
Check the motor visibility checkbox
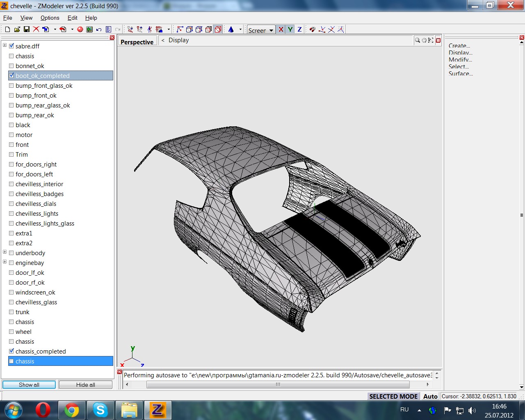11,135
